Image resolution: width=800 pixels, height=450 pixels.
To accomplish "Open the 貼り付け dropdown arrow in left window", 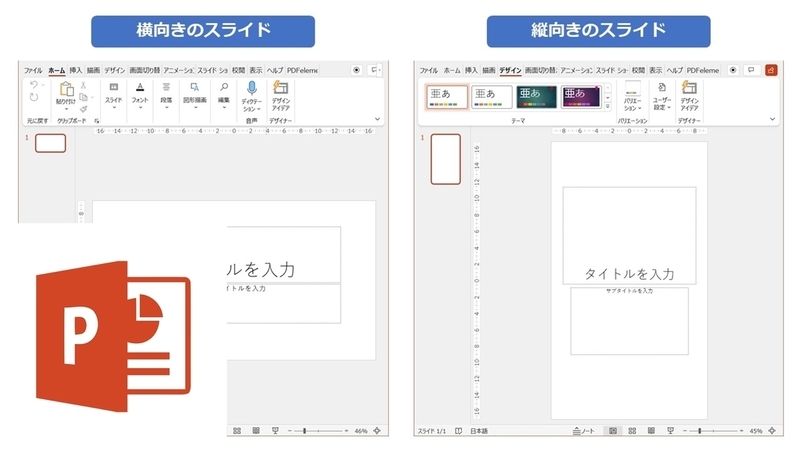I will click(66, 109).
